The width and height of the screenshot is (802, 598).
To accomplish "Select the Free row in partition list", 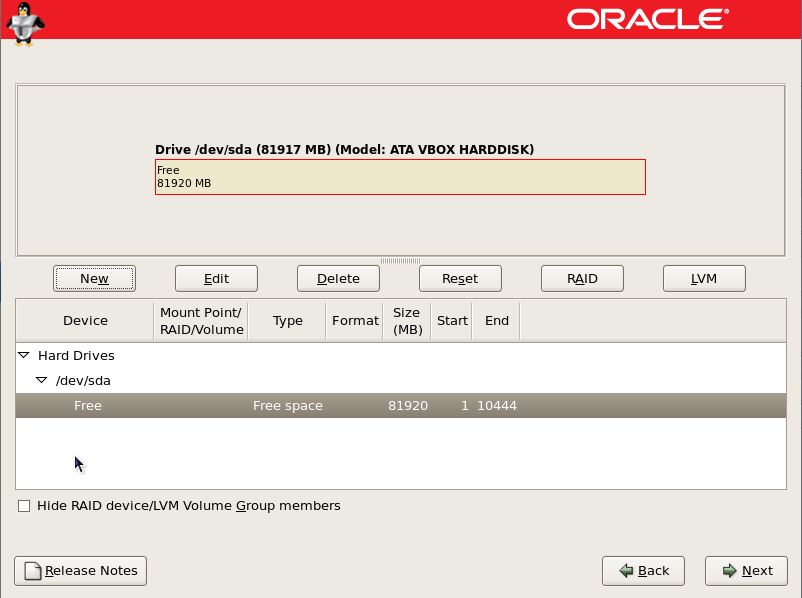I will point(401,406).
